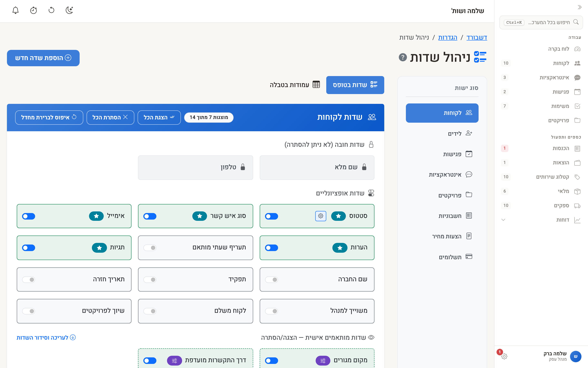Viewport: 588px width, 368px height.
Task: Disable the מקום מגורים toggle
Action: tap(271, 360)
